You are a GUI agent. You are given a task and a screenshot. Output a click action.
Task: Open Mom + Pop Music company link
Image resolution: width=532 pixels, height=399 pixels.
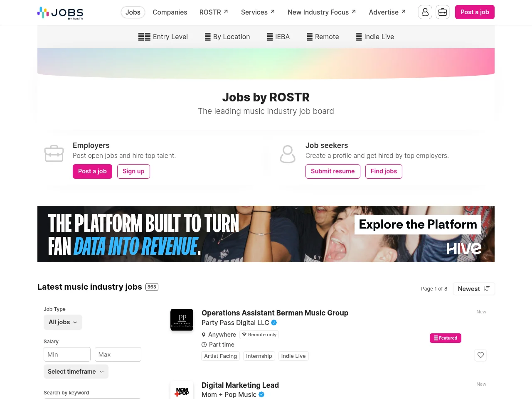tap(229, 394)
